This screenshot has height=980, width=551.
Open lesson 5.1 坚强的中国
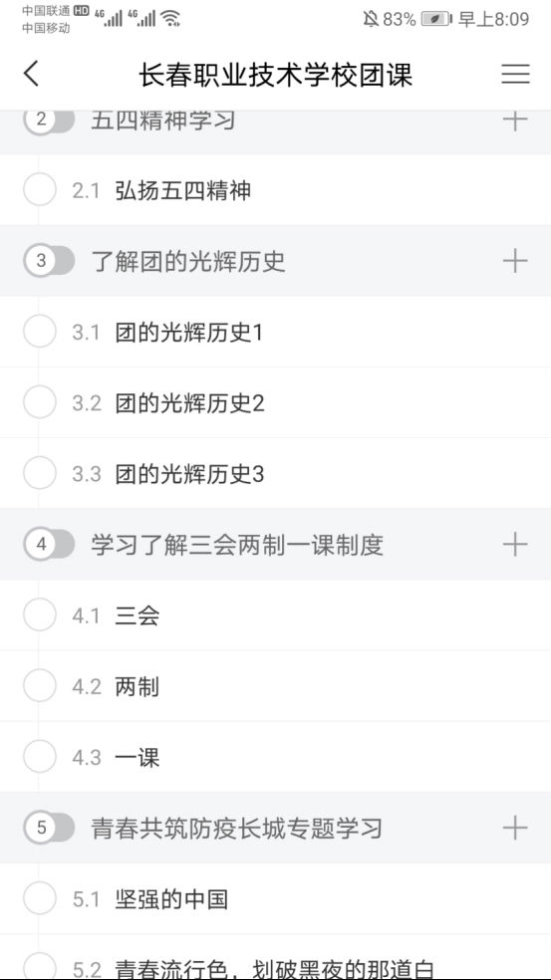[275, 899]
